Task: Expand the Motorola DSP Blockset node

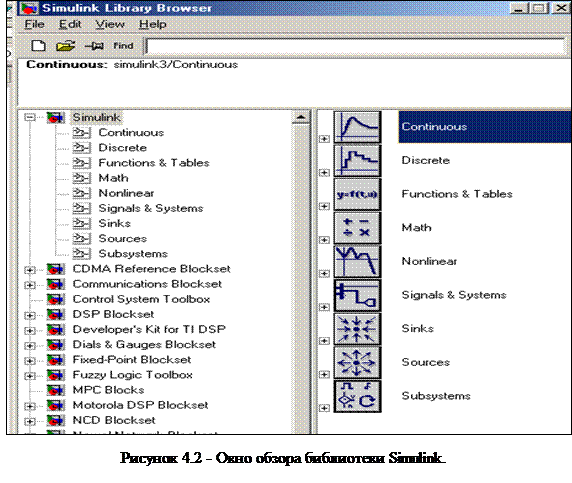Action: point(30,406)
